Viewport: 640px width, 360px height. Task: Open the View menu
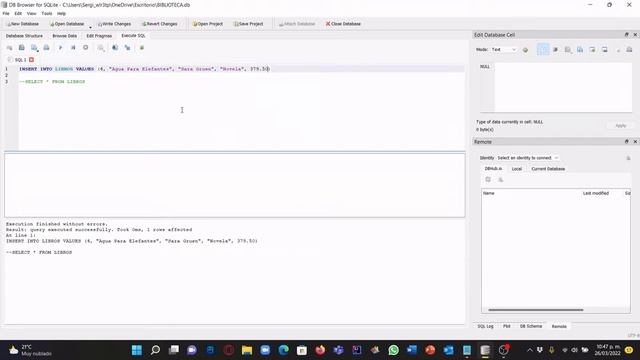[31, 13]
